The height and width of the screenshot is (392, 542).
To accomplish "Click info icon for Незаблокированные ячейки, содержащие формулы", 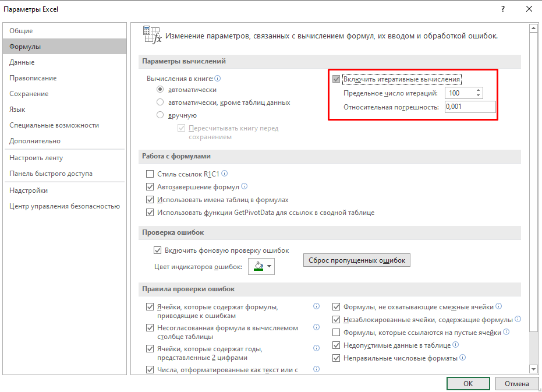I will tap(518, 319).
